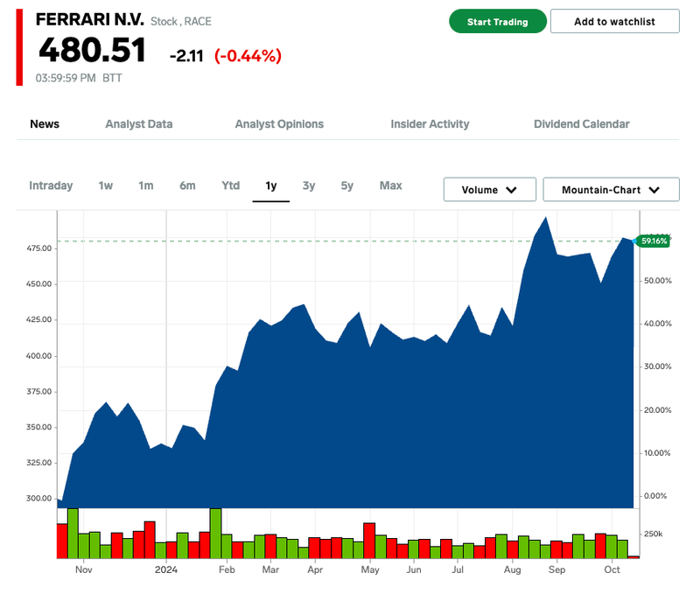Click the -2.11 price change
This screenshot has height=594, width=700.
pyautogui.click(x=186, y=56)
